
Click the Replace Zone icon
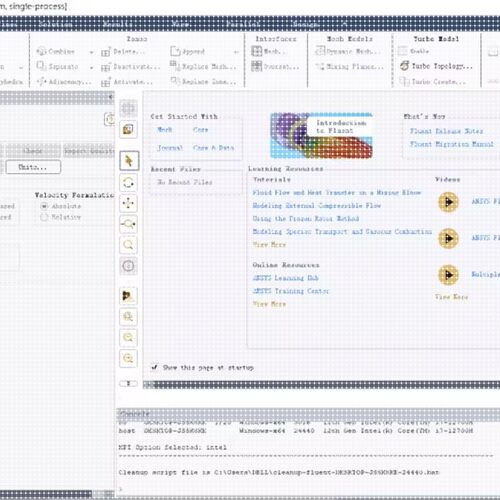click(x=174, y=81)
